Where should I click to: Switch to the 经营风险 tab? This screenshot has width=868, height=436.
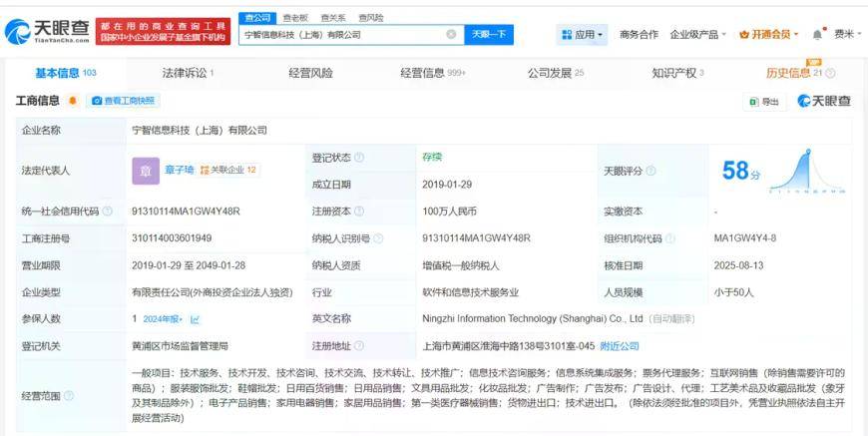pyautogui.click(x=310, y=73)
